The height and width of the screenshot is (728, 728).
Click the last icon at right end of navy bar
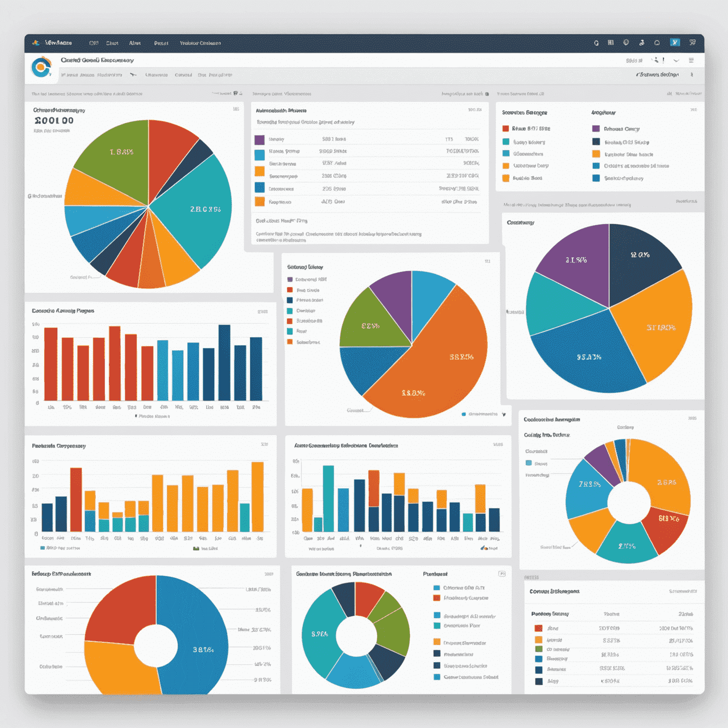pyautogui.click(x=692, y=43)
